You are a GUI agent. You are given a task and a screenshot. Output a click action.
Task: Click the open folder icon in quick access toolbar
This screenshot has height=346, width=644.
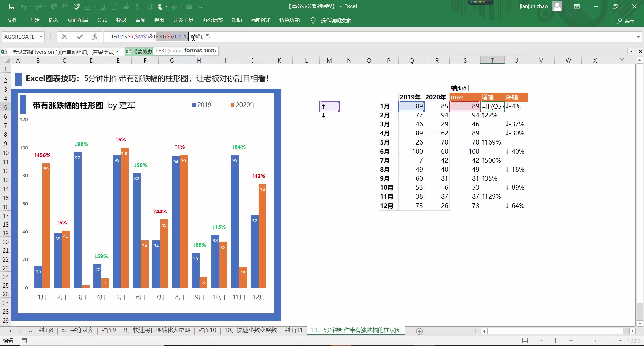pyautogui.click(x=126, y=7)
